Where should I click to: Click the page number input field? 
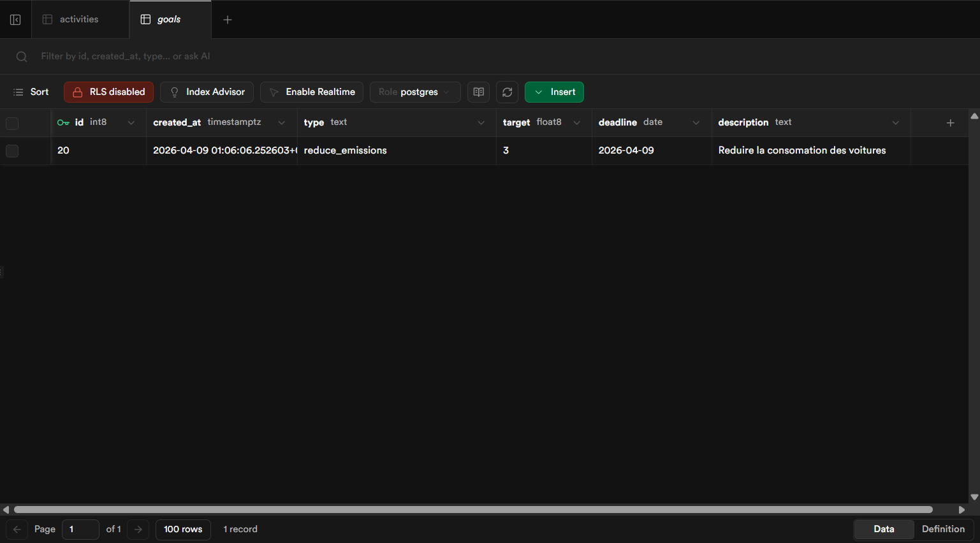point(80,530)
